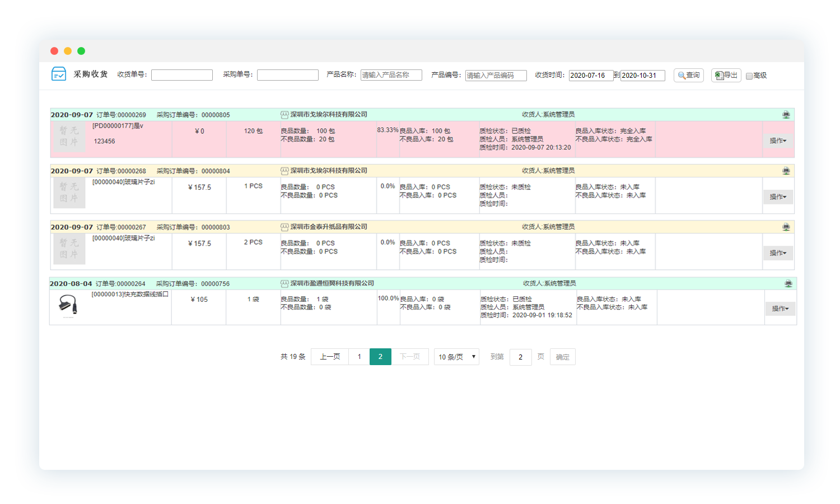Click the start date field 2020-07-16
This screenshot has width=840, height=504.
[x=591, y=76]
